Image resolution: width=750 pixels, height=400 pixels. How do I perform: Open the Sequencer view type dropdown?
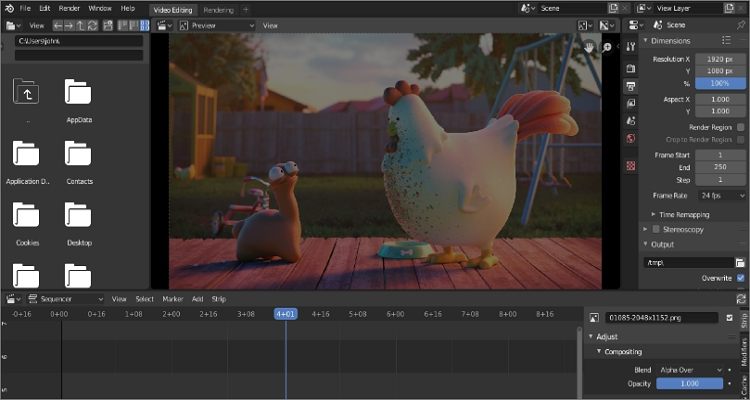click(x=65, y=299)
